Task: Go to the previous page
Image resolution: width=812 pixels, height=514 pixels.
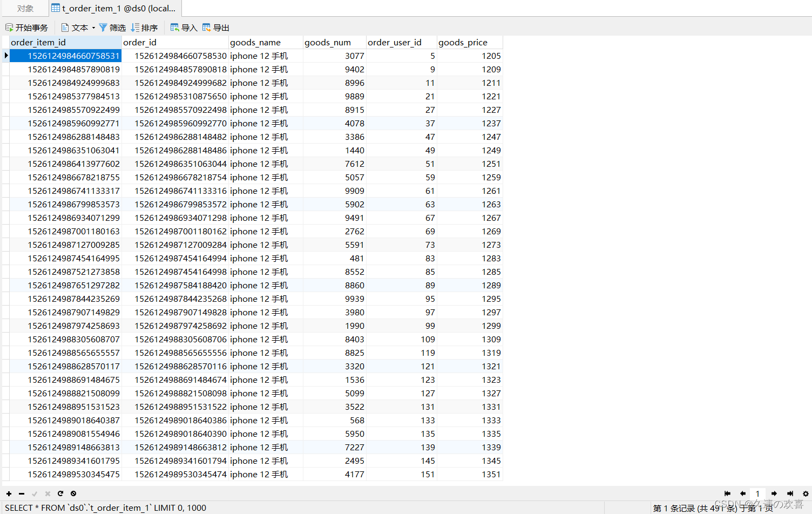Action: click(743, 493)
